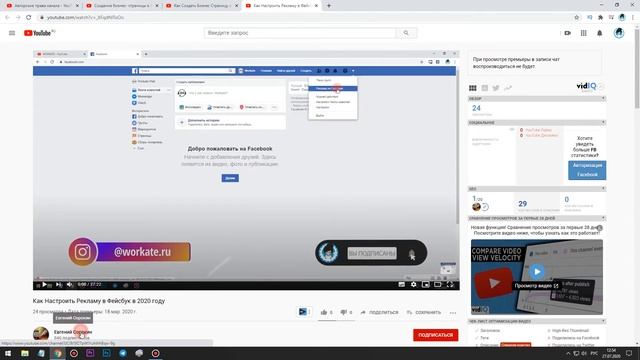Click '@workate.ru' Instagram banner in the video
640x360 pixels.
[129, 252]
